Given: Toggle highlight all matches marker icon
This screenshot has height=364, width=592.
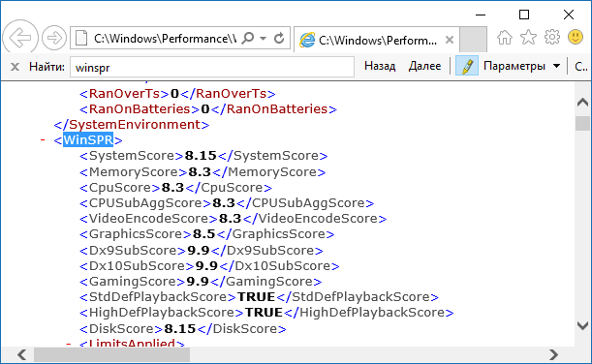Looking at the screenshot, I should click(x=467, y=66).
